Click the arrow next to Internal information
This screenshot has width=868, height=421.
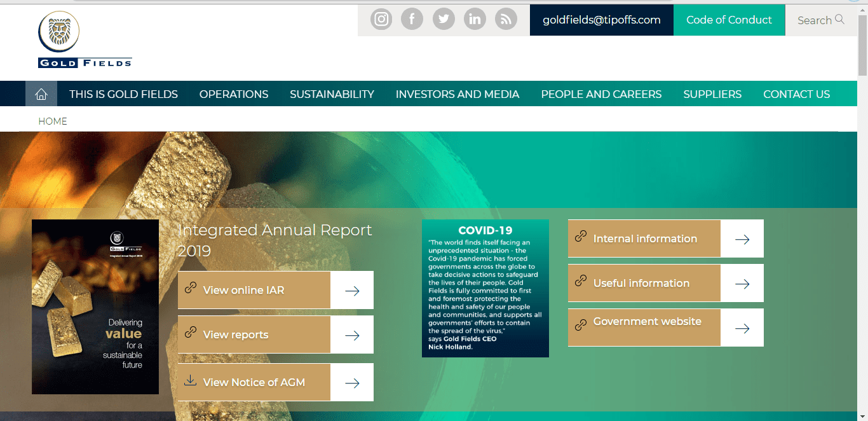[x=742, y=239]
